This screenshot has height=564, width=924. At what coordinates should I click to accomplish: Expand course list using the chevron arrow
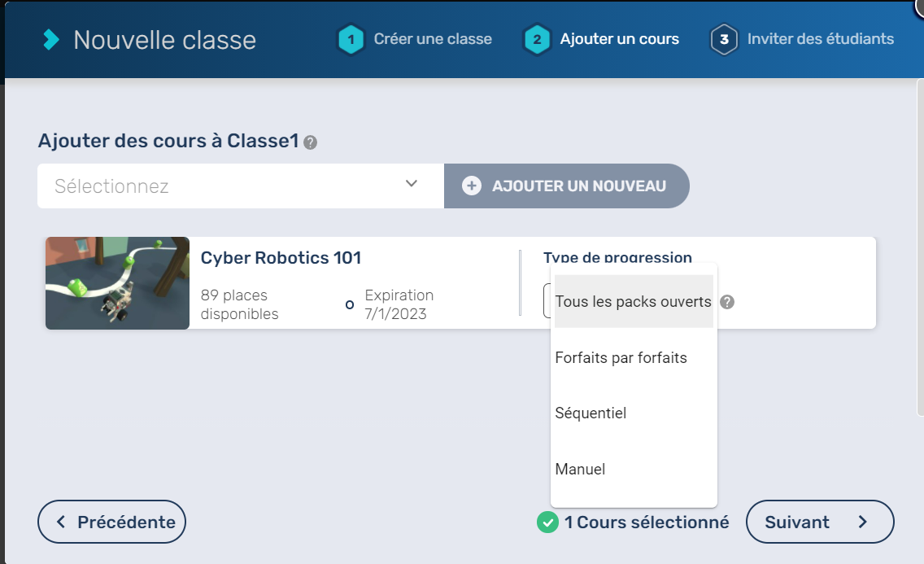412,184
